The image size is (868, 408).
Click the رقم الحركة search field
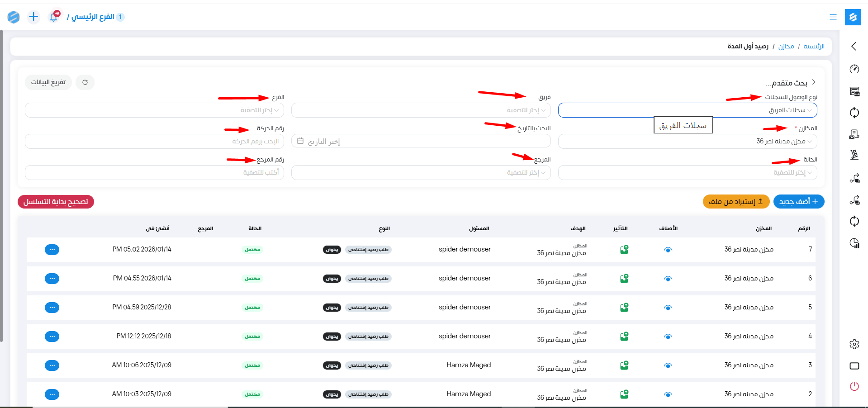(x=154, y=142)
